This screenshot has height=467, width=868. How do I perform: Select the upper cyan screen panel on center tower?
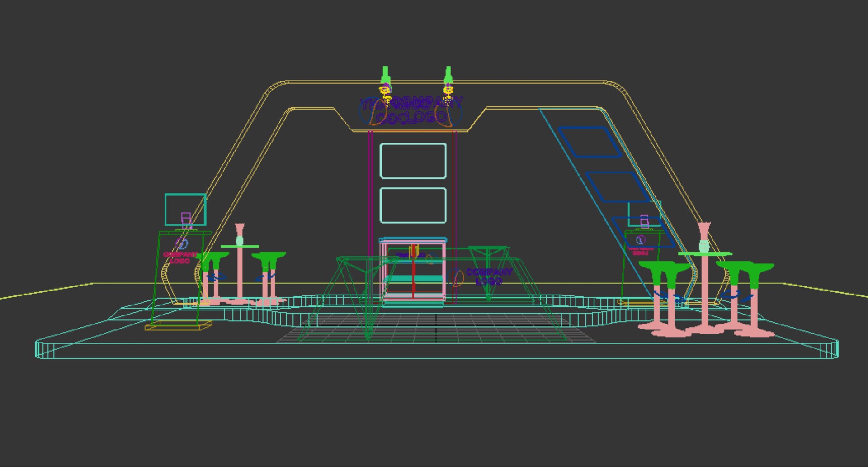pyautogui.click(x=413, y=161)
